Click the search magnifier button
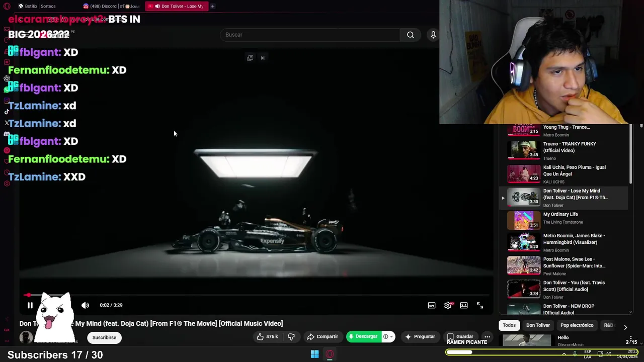This screenshot has width=644, height=362. pos(411,35)
